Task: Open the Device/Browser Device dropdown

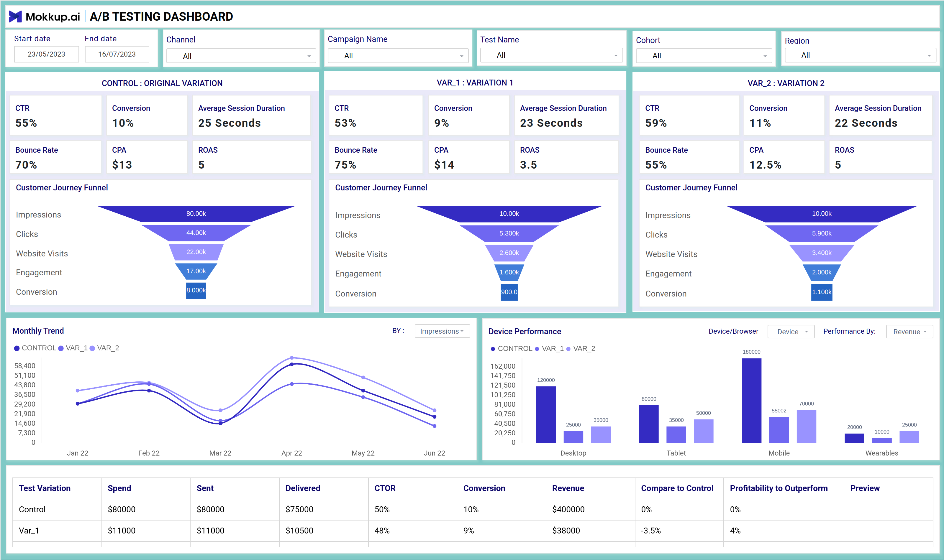Action: [x=791, y=332]
